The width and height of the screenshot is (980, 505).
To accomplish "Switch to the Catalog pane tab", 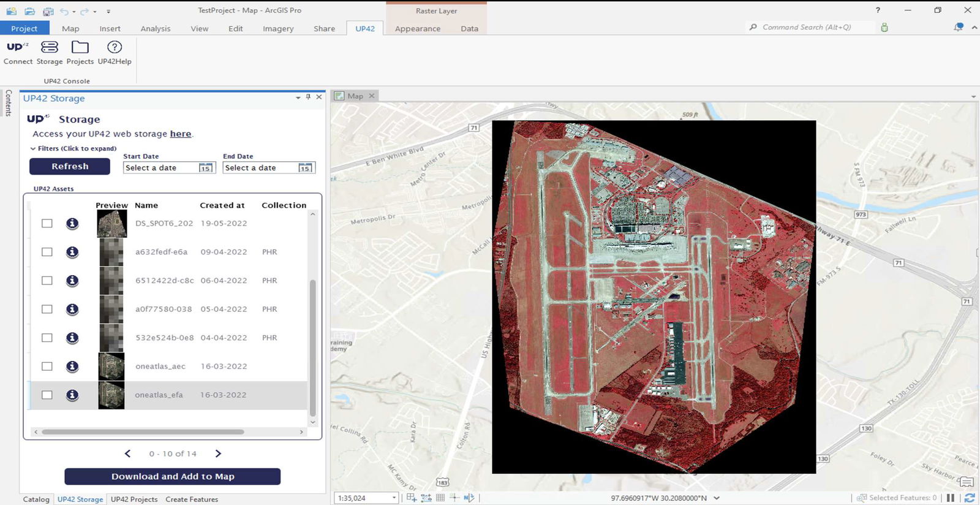I will click(36, 499).
